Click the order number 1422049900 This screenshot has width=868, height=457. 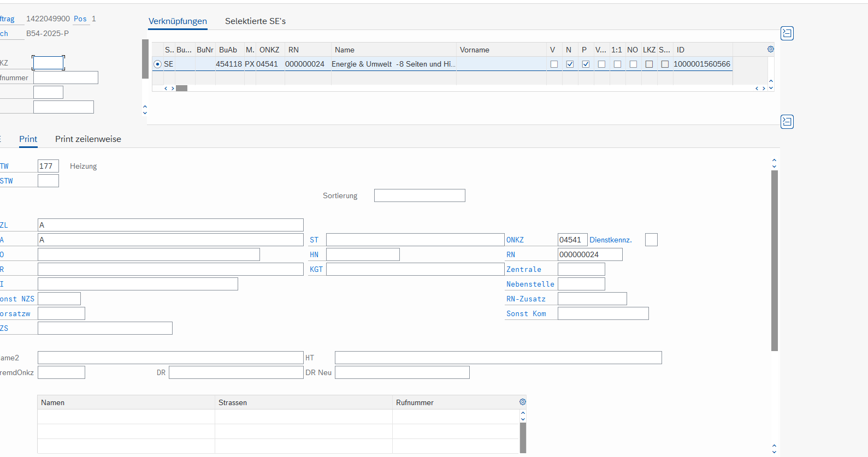(x=48, y=19)
